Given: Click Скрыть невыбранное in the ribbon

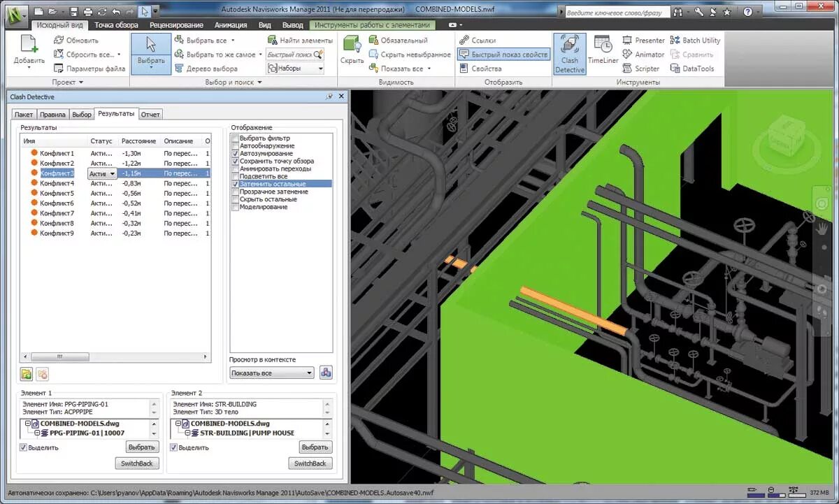Looking at the screenshot, I should pyautogui.click(x=409, y=55).
